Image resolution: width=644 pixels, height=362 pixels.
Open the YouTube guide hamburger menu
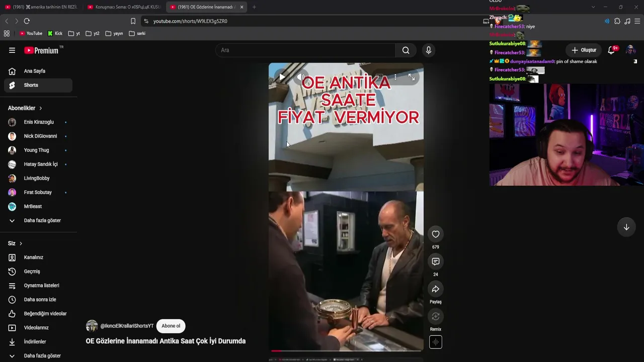click(12, 50)
